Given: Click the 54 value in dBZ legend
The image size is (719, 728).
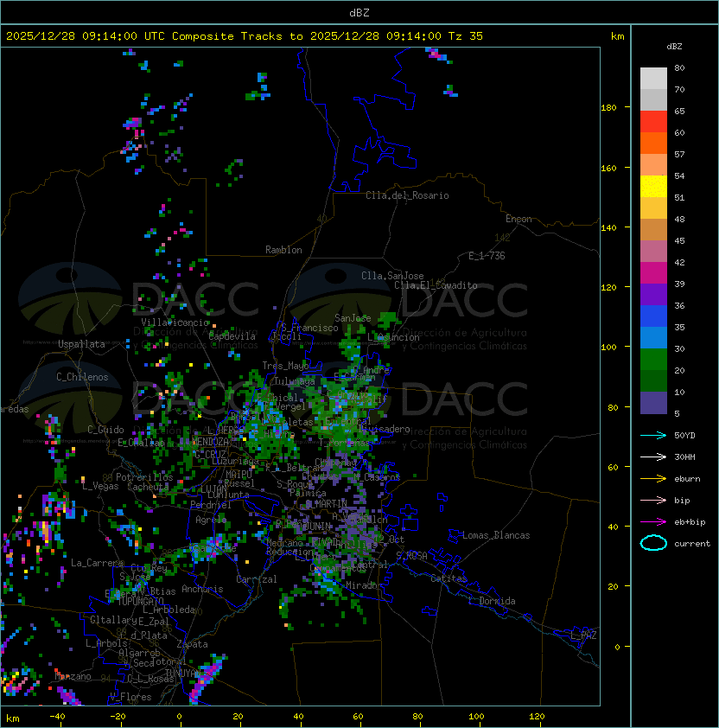Looking at the screenshot, I should coord(679,176).
